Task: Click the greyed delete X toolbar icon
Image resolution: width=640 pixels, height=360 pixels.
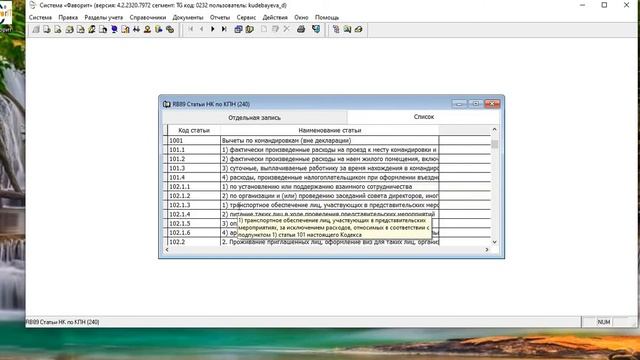Action: point(287,29)
